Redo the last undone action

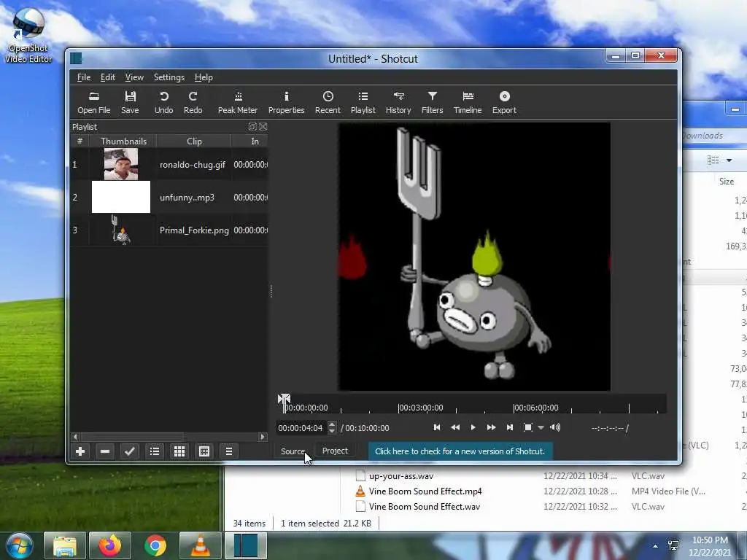pos(193,103)
